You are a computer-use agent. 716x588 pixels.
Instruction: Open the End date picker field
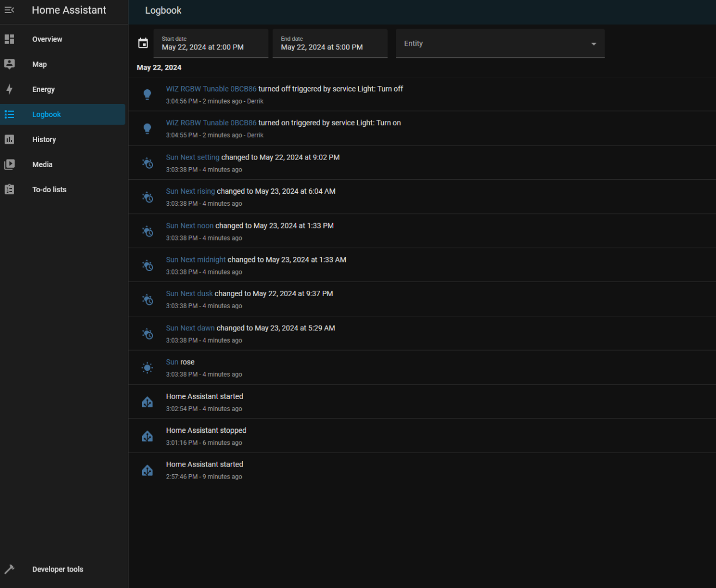(x=329, y=44)
